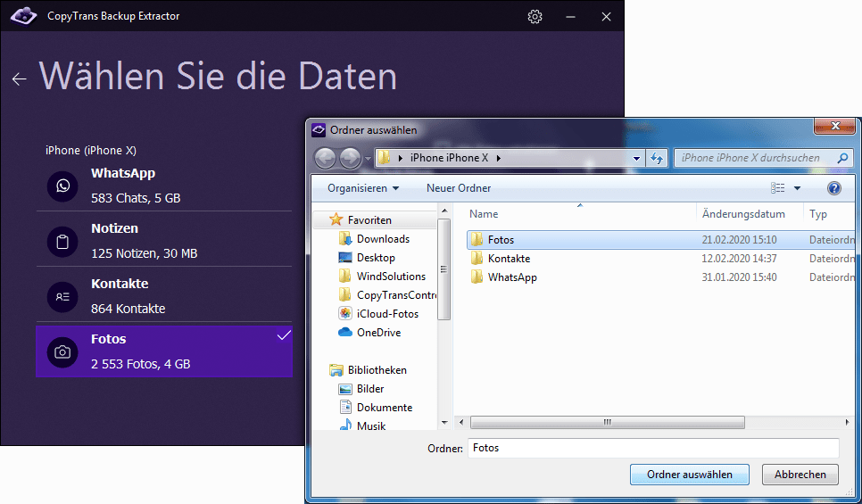Click the Abbrechen button

pyautogui.click(x=800, y=475)
